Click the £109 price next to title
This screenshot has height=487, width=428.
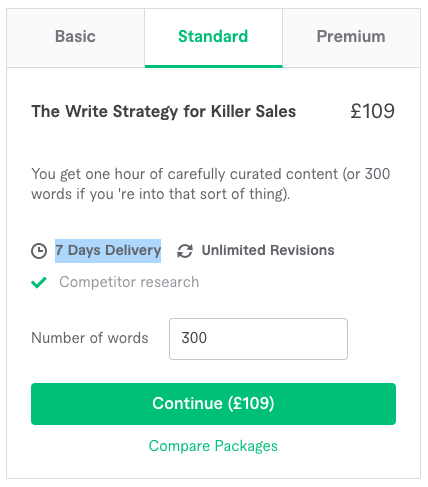tap(373, 111)
